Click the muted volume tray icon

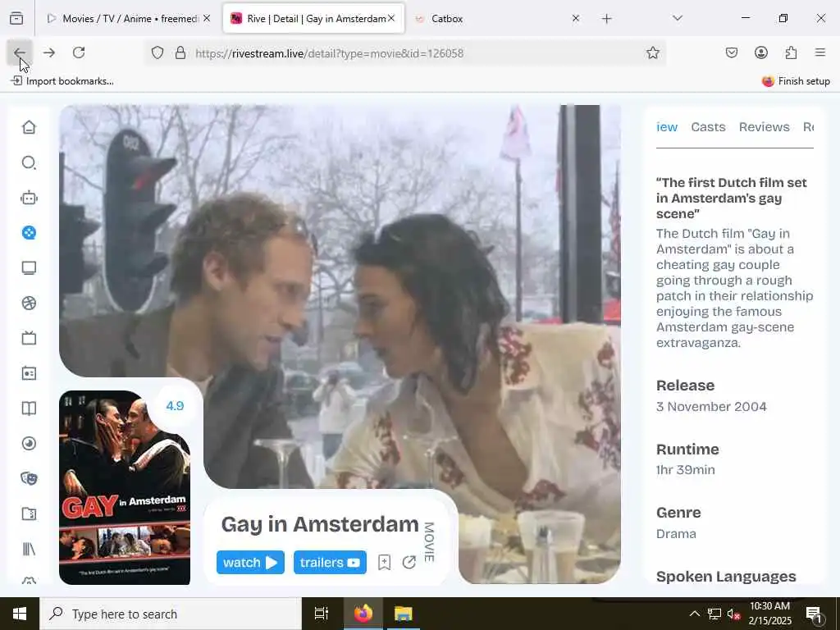click(733, 614)
